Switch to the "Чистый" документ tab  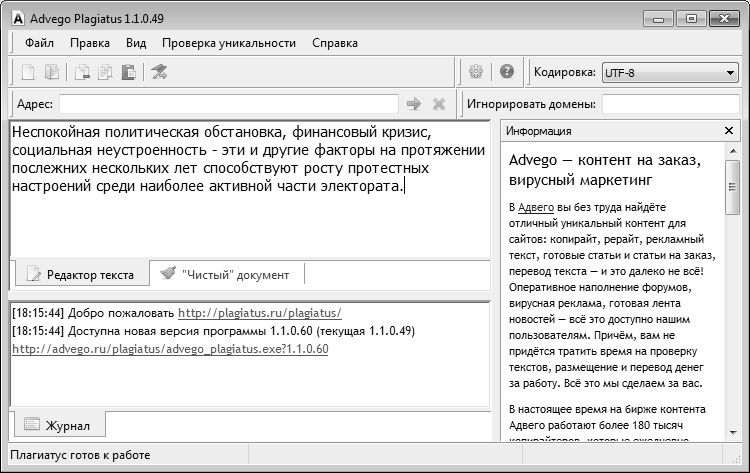[x=227, y=274]
